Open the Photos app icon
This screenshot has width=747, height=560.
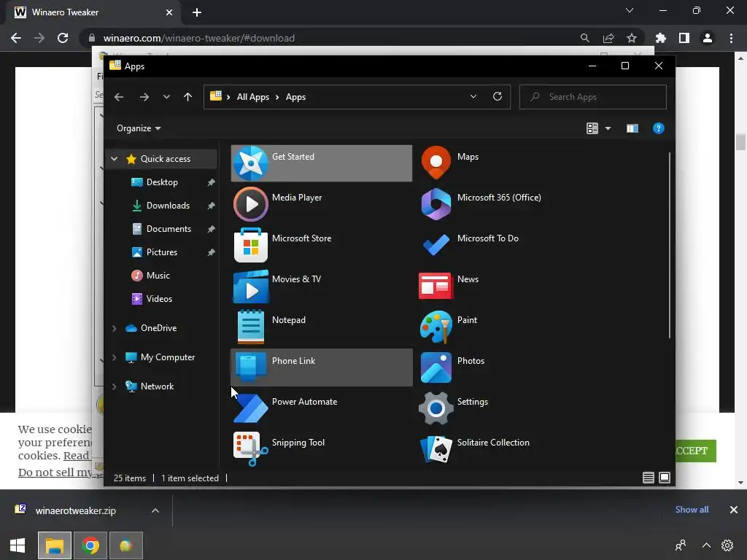click(436, 367)
